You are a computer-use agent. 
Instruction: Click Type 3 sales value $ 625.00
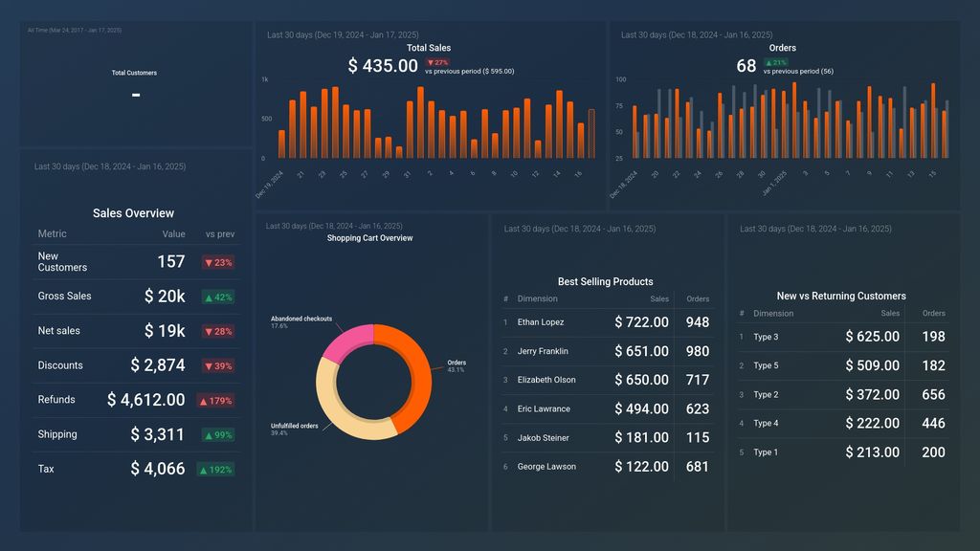point(873,337)
